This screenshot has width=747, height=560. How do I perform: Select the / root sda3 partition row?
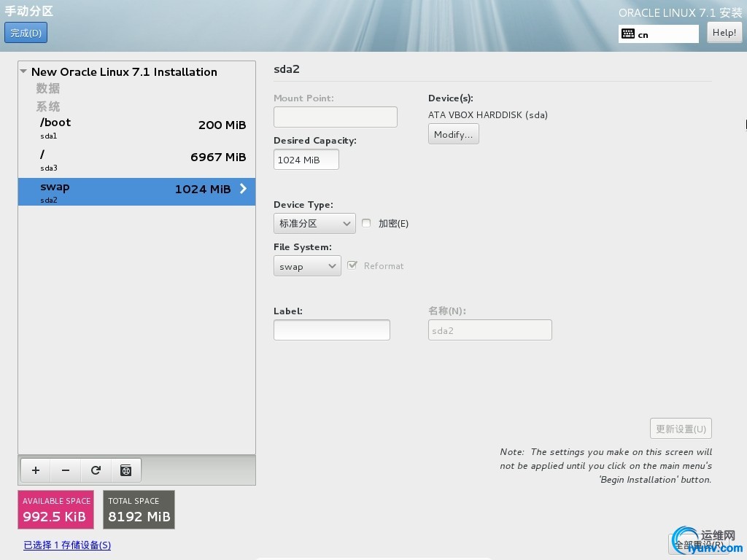136,160
